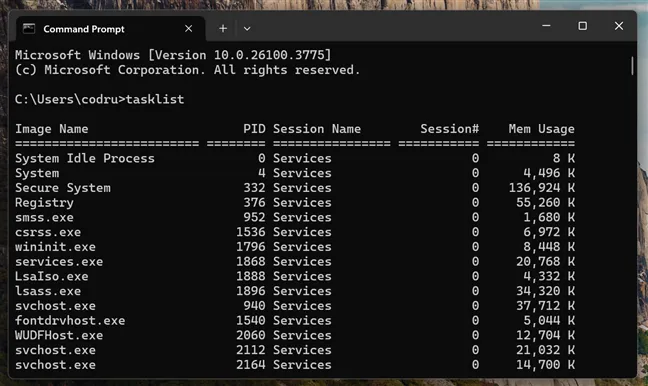648x386 pixels.
Task: Click the 'Mem Usage' column header
Action: tap(541, 129)
